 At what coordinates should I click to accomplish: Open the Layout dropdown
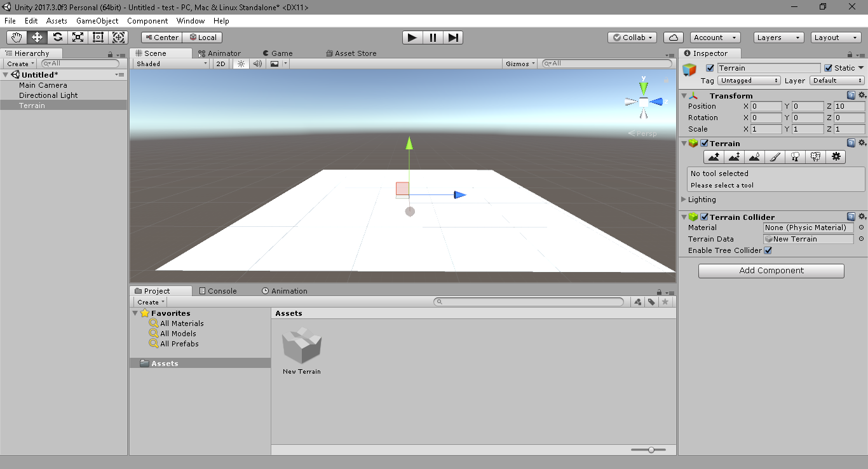tap(835, 37)
